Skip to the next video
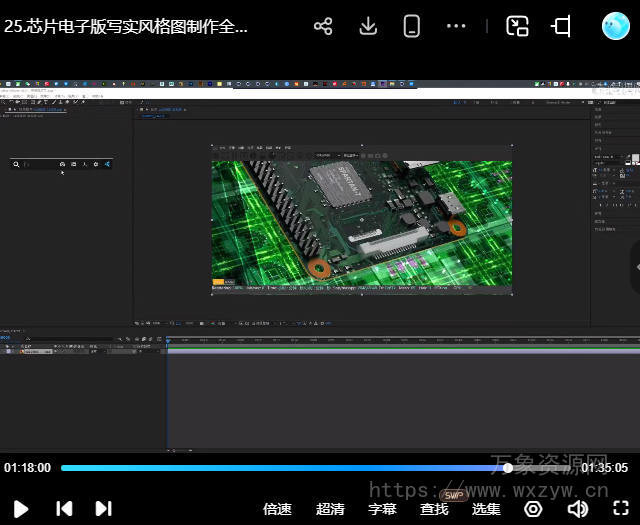 coord(103,508)
